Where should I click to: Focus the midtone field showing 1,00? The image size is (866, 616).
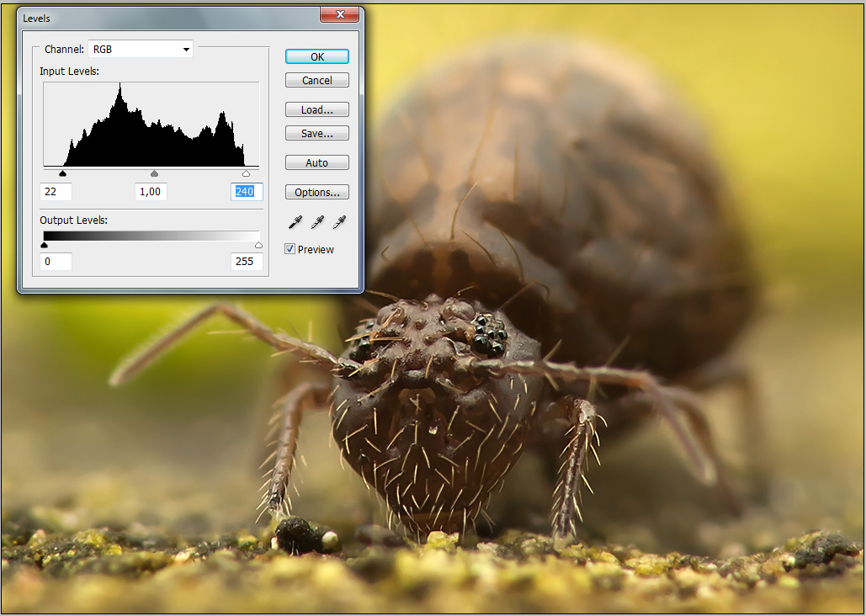click(x=151, y=192)
